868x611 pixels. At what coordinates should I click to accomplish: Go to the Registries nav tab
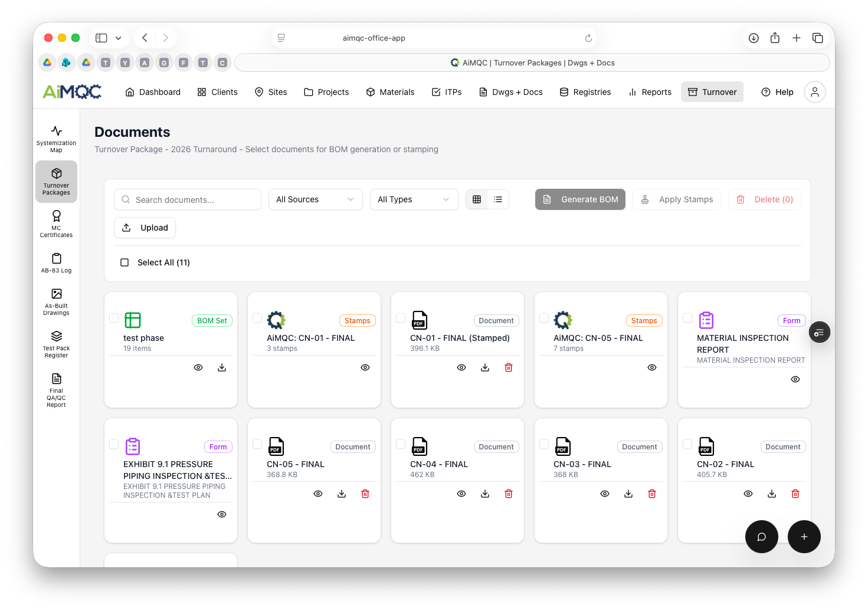click(x=585, y=92)
